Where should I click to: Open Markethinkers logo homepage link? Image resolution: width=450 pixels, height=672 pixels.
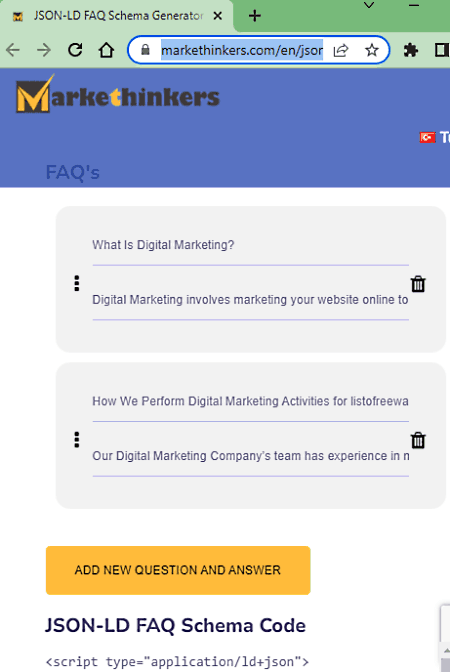118,95
